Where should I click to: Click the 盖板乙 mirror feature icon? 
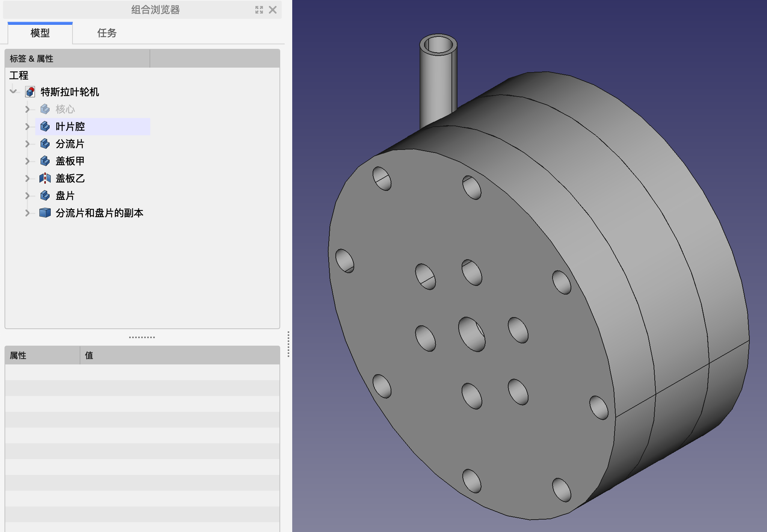pos(45,178)
